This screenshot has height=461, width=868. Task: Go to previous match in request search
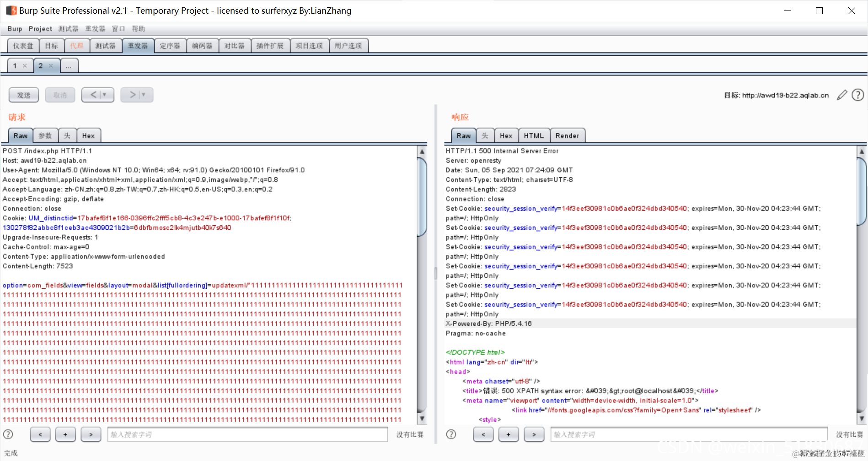(40, 435)
